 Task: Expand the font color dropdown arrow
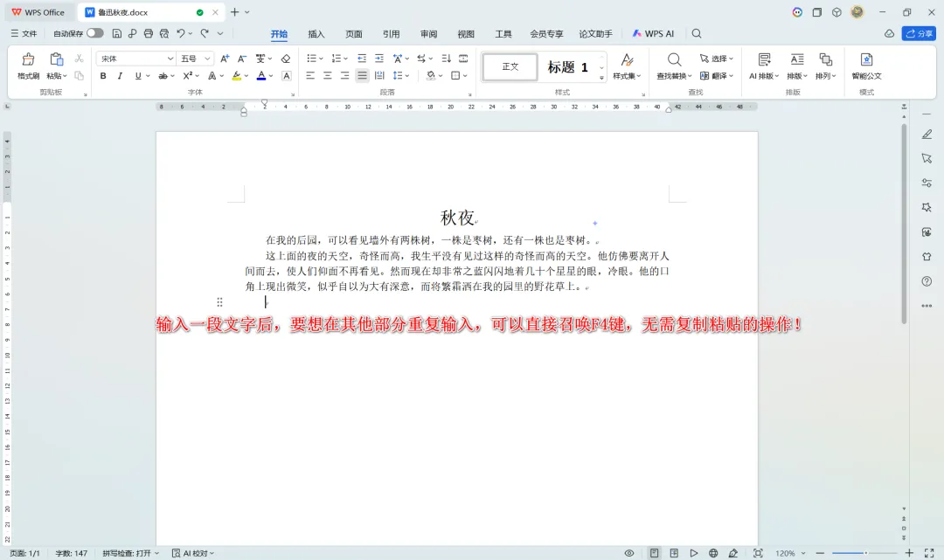click(271, 76)
